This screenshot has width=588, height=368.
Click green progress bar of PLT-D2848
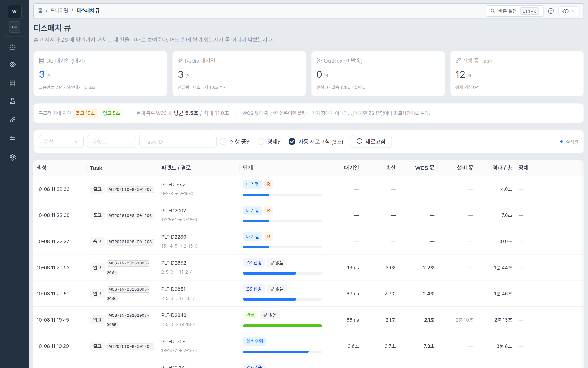coord(283,325)
